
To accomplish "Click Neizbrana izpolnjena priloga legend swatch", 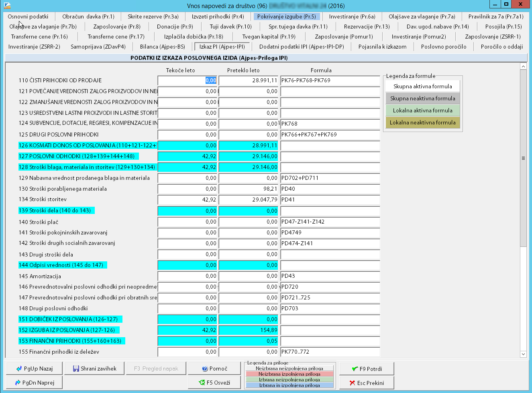I will [x=289, y=374].
